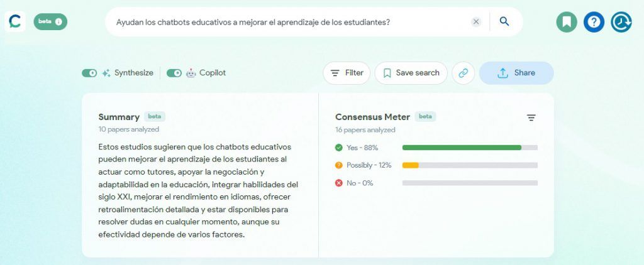Click the Save search button
This screenshot has width=644, height=265.
click(x=411, y=73)
